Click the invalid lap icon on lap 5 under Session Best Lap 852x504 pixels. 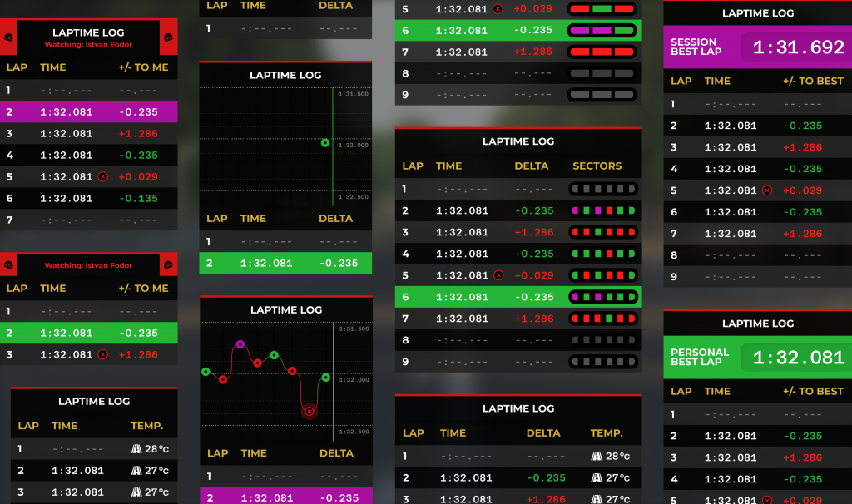(767, 190)
